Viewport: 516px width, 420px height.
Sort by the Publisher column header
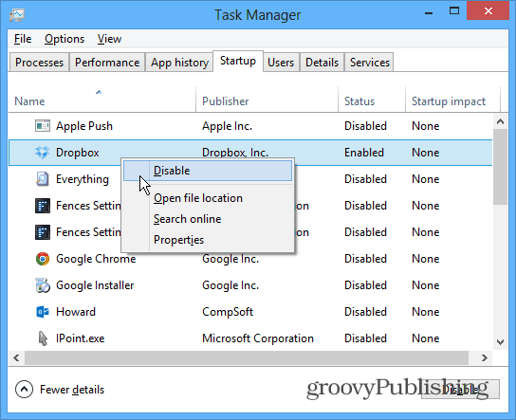click(x=267, y=100)
